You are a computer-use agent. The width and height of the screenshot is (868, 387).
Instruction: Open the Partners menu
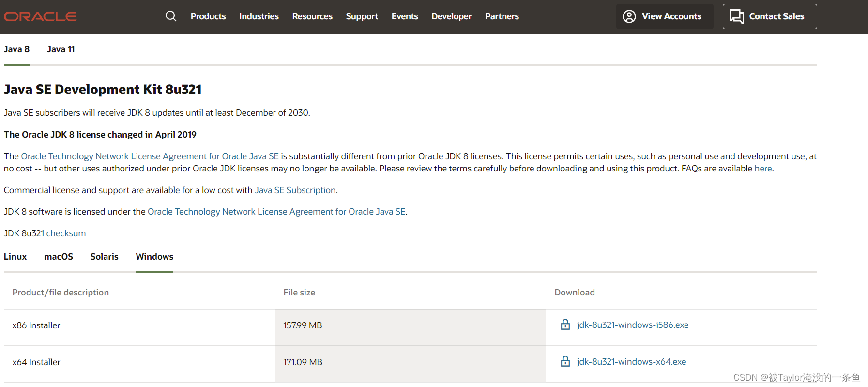click(x=502, y=16)
